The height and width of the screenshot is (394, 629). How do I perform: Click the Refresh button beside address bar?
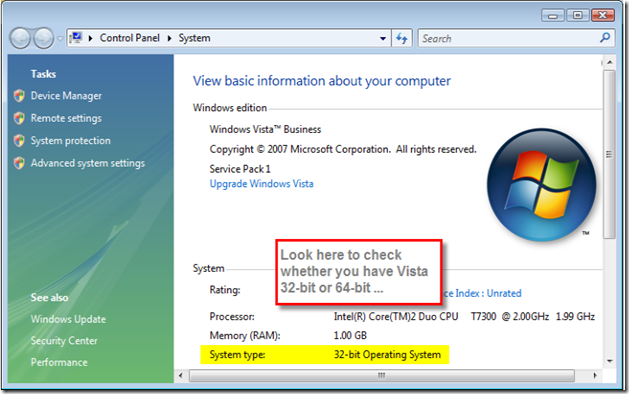pos(402,39)
